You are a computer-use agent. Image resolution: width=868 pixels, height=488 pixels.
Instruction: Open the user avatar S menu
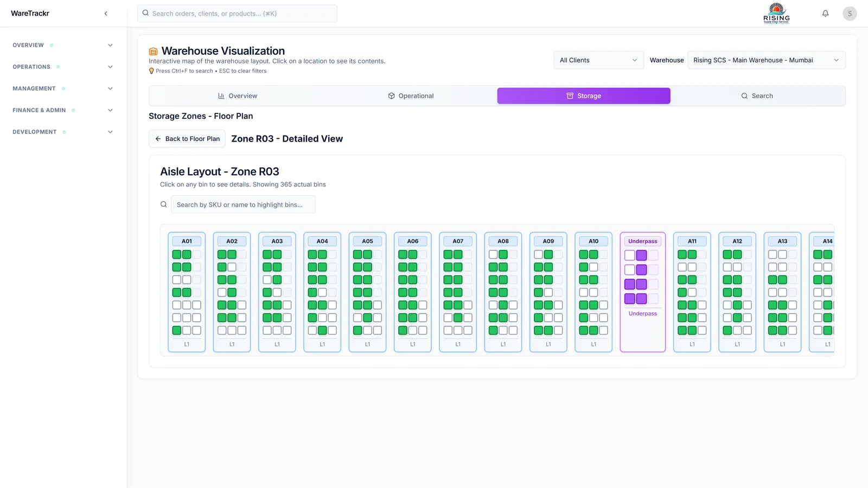(x=850, y=14)
